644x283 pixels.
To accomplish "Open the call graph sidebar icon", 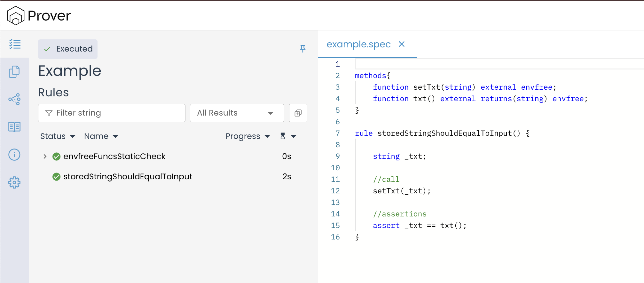I will [14, 99].
